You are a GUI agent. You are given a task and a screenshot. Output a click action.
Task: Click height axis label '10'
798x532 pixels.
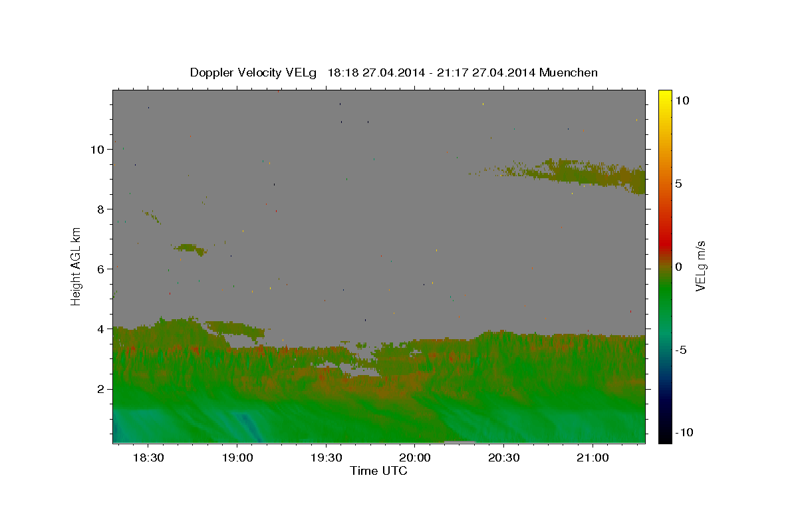[97, 149]
